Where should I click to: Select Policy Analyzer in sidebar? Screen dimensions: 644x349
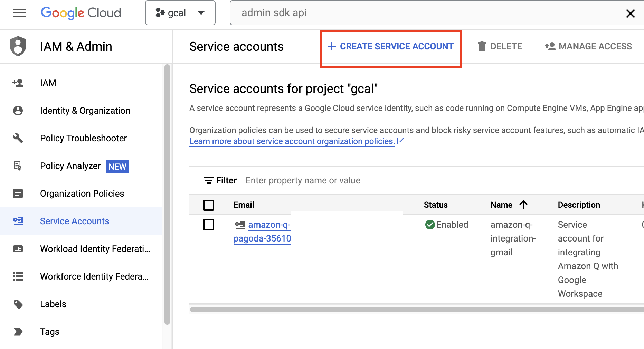point(70,166)
